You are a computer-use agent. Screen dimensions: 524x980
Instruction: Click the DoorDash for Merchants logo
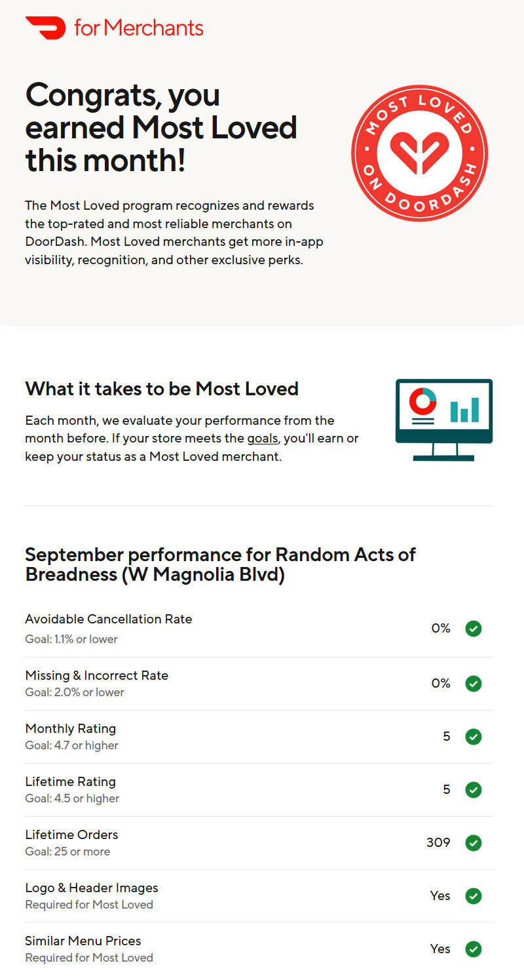pos(114,28)
